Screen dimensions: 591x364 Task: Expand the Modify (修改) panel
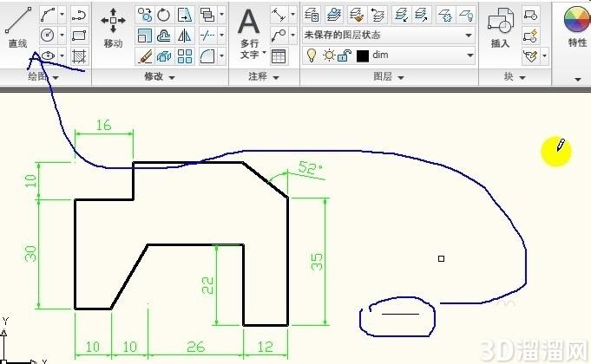(x=160, y=77)
